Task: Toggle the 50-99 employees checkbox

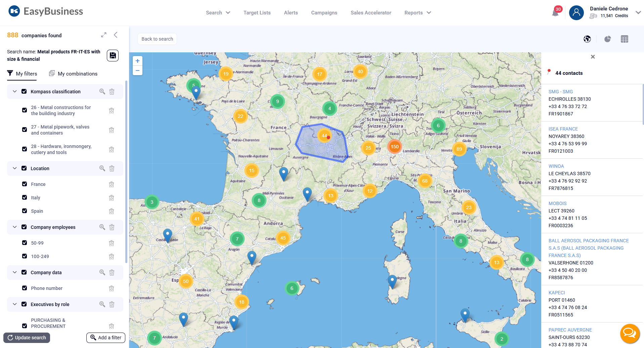Action: (25, 243)
